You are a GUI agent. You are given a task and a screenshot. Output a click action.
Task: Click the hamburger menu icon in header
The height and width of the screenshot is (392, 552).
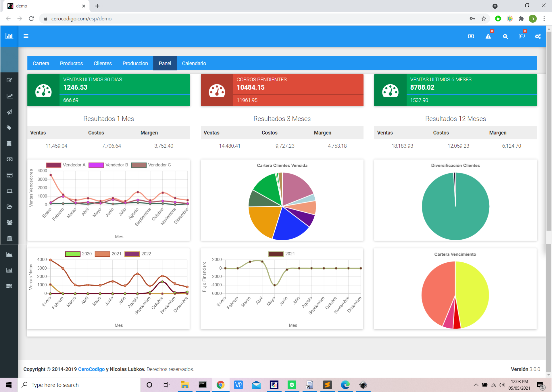pos(26,36)
